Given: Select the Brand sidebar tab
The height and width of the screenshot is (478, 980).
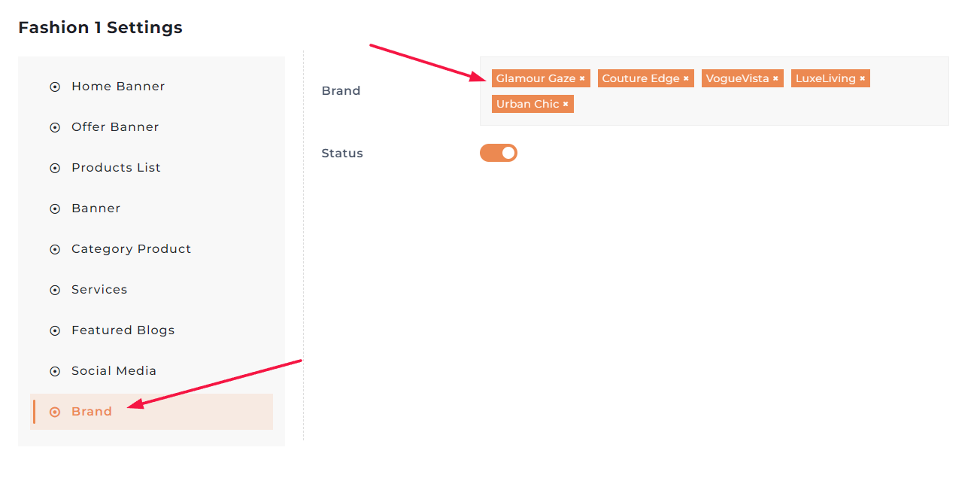Looking at the screenshot, I should [x=92, y=412].
